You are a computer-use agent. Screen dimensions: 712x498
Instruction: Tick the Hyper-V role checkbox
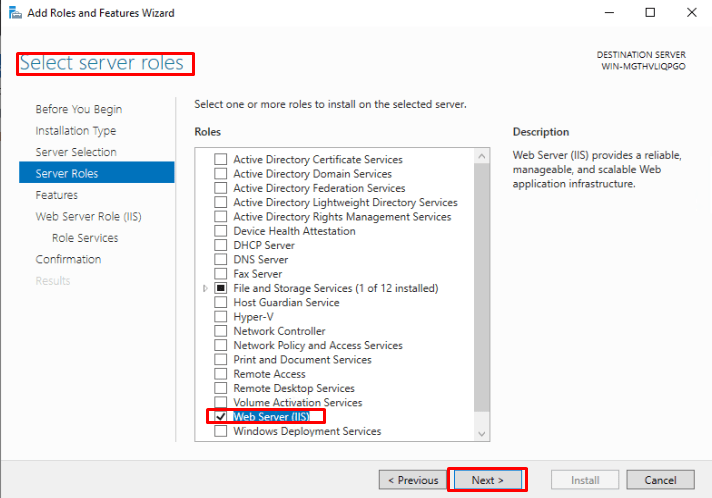(221, 317)
